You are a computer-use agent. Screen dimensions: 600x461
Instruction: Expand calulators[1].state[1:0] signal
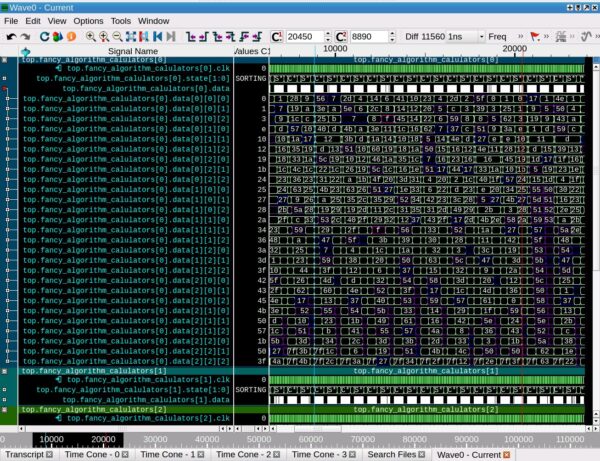pyautogui.click(x=5, y=390)
